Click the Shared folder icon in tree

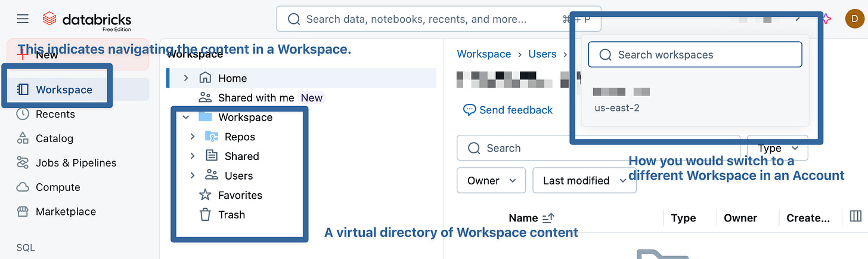(212, 156)
